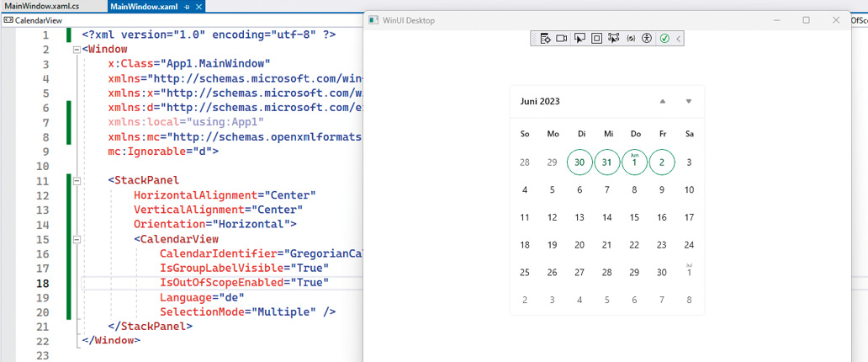Click the xmlns:local="using:App1" line

(185, 121)
